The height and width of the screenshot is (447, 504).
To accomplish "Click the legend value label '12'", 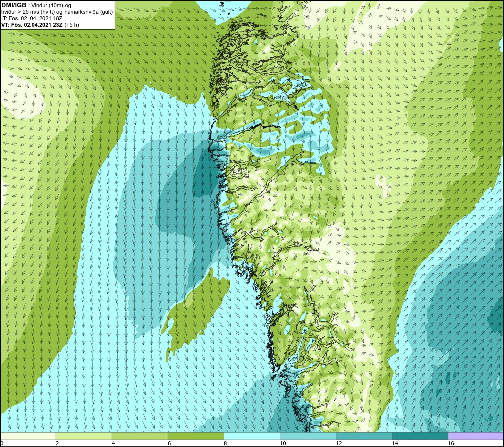I will (x=339, y=444).
